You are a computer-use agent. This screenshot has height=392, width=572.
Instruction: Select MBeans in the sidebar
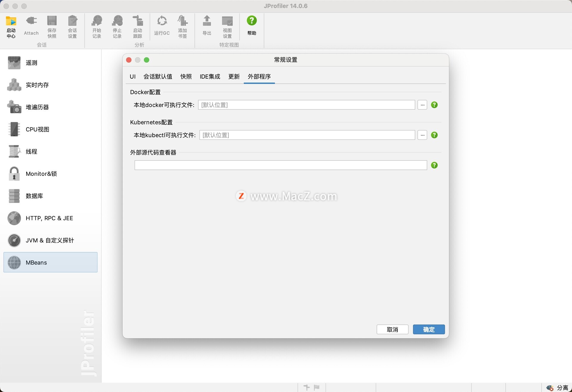pyautogui.click(x=51, y=262)
